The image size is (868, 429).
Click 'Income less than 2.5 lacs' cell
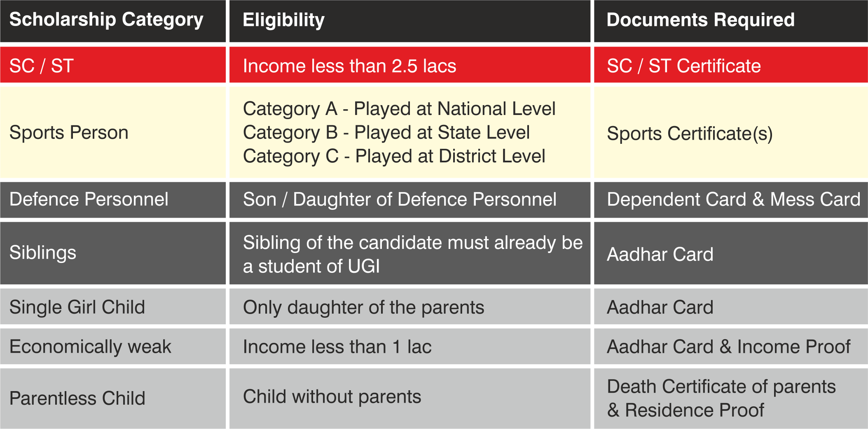pos(410,65)
